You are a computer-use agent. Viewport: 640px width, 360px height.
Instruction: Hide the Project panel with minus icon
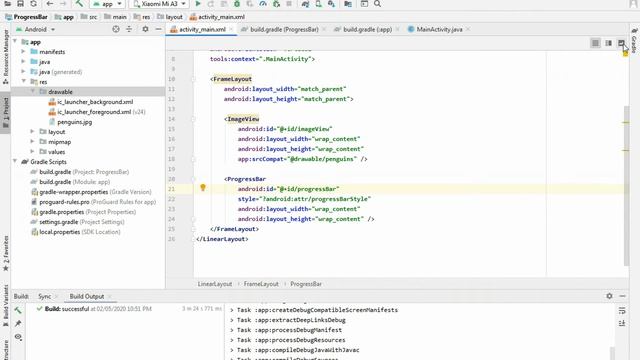158,29
